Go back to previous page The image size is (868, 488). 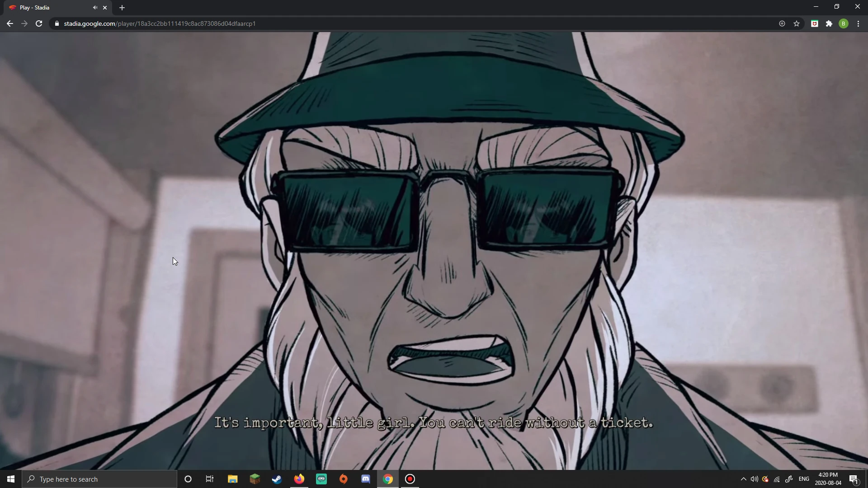10,23
